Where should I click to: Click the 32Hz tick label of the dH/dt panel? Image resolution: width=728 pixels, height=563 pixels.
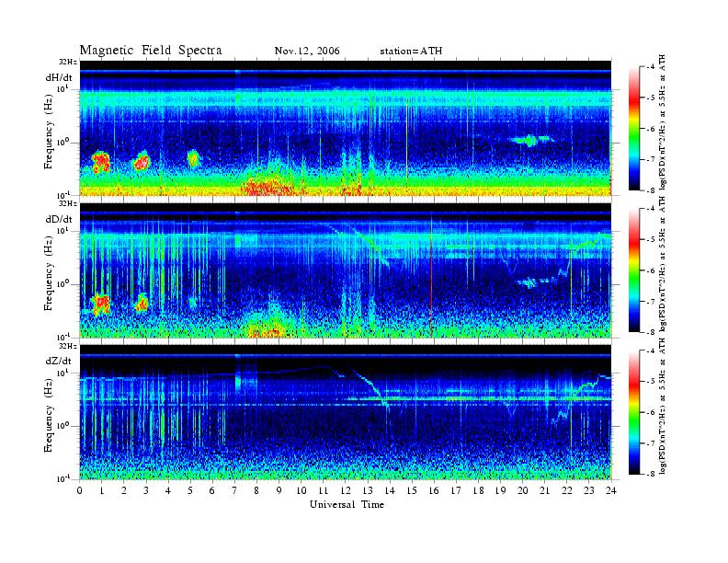pyautogui.click(x=67, y=62)
